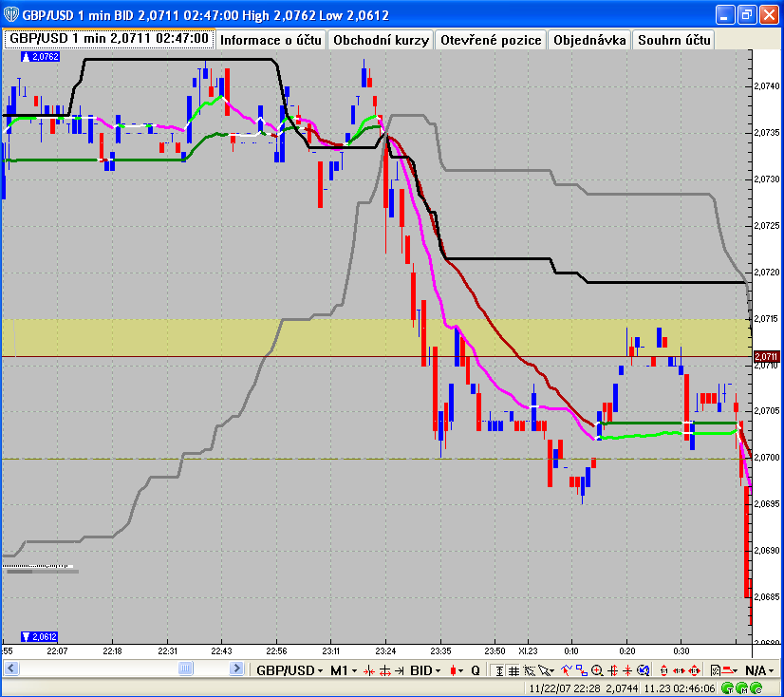Click the green M status indicator
Viewport: 784px width, 697px height.
(742, 688)
